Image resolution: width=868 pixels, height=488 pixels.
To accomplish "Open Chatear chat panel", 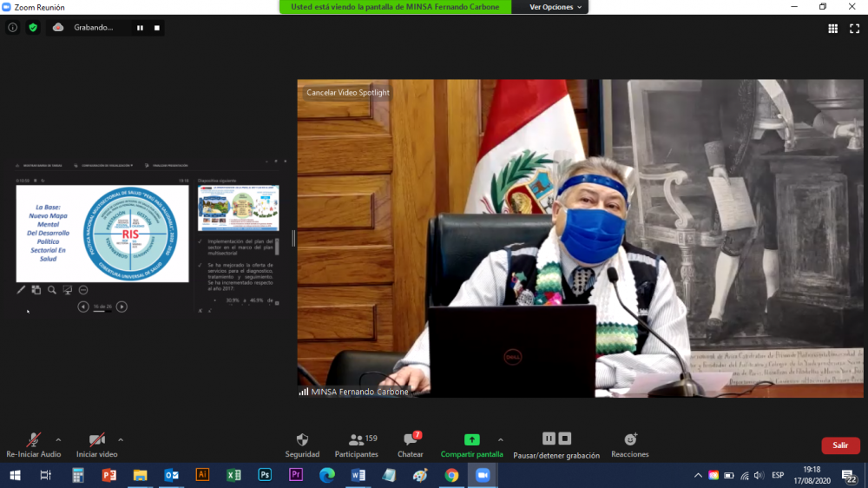I will coord(411,440).
